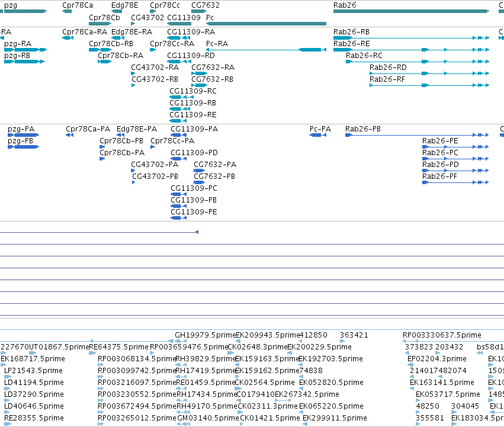Click the Cpr78Ca gene label
The height and width of the screenshot is (427, 504).
(x=78, y=5)
